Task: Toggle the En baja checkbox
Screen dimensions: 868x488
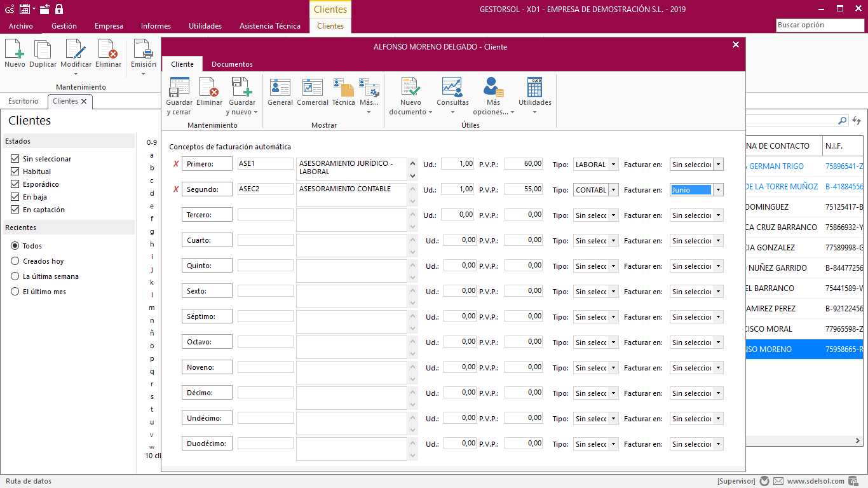Action: coord(15,197)
